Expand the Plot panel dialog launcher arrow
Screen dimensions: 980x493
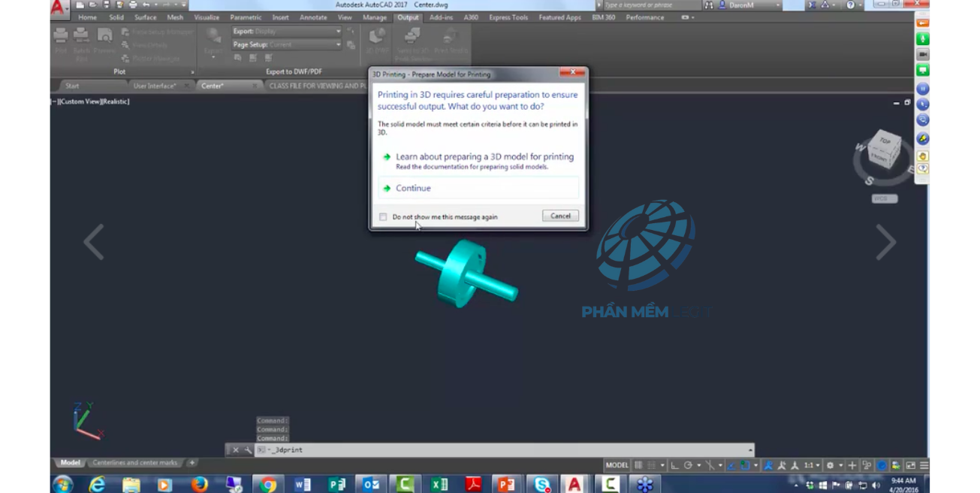pos(192,72)
